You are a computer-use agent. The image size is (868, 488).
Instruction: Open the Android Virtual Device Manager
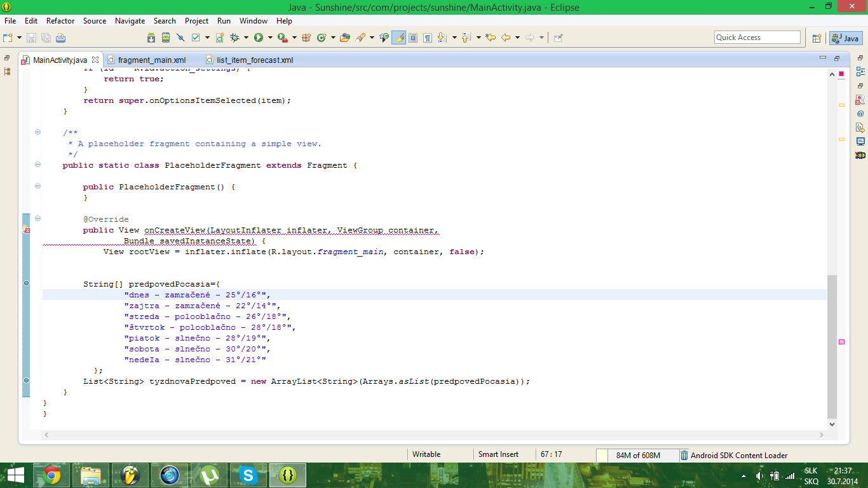point(166,37)
